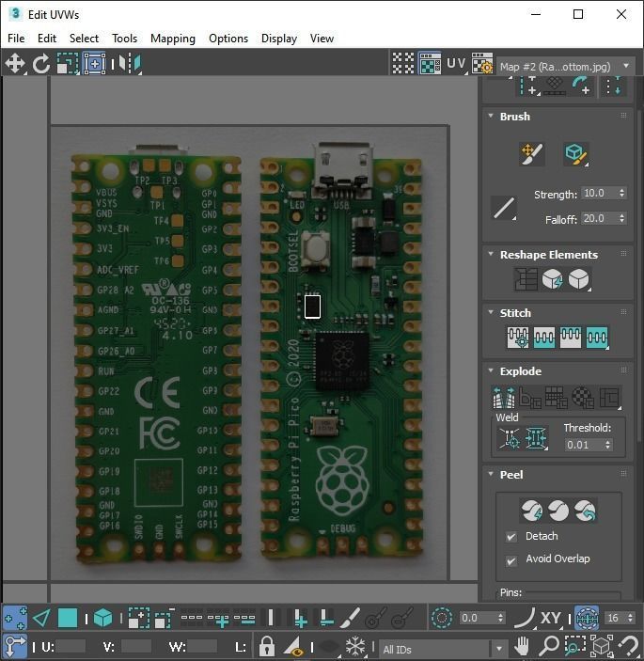Click the Weld Selected Subobjects icon
Screen dimensions: 644x661
536,439
